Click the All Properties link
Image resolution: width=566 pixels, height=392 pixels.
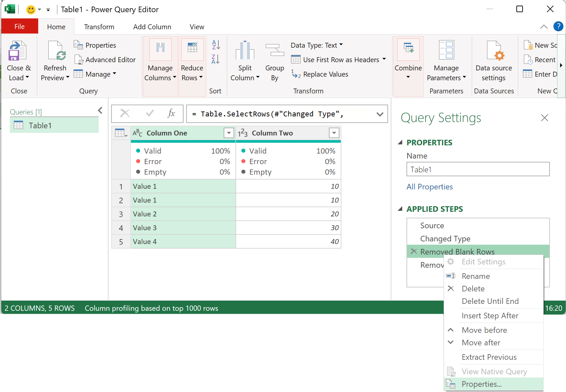430,187
